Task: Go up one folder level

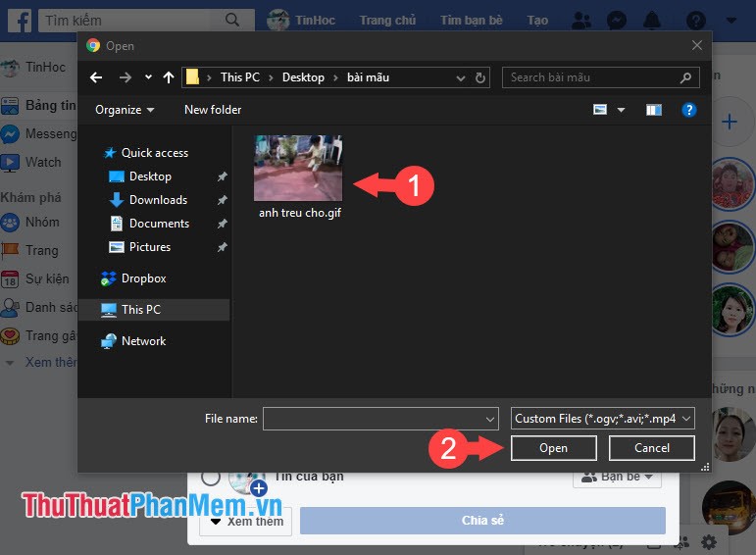Action: [169, 77]
